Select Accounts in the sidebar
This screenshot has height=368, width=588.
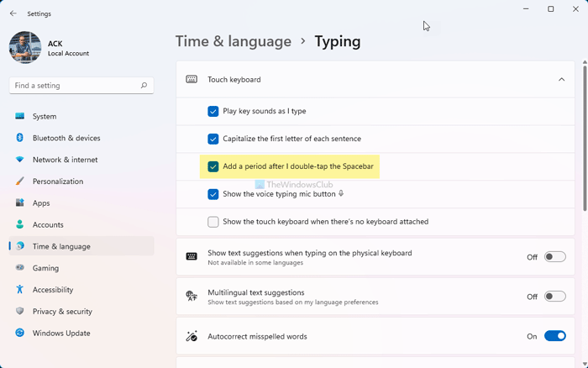pyautogui.click(x=48, y=225)
